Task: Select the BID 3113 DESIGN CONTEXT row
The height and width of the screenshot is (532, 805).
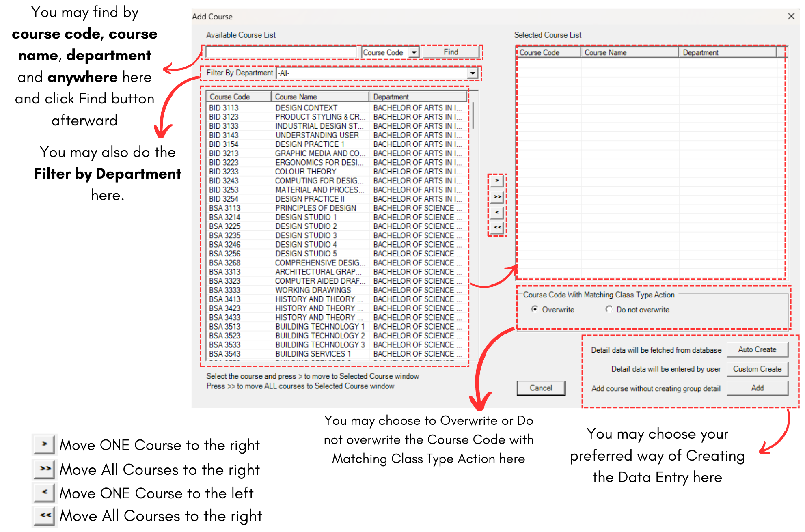Action: coord(306,108)
